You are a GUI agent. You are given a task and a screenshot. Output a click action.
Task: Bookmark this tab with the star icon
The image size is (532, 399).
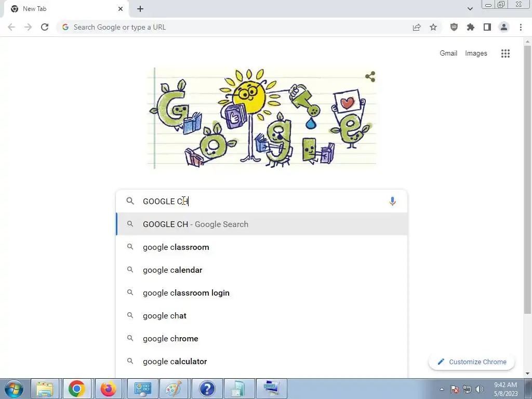coord(433,27)
